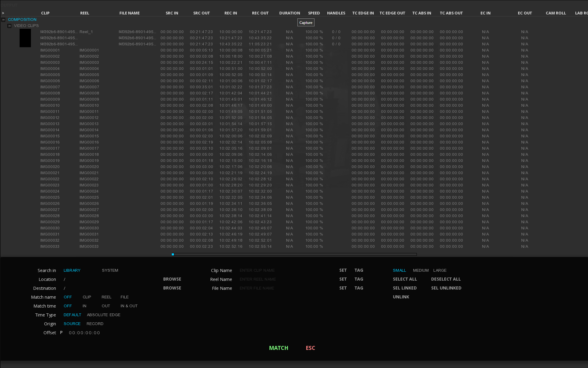Click the P icon beside Offset
588x368 pixels.
[61, 332]
